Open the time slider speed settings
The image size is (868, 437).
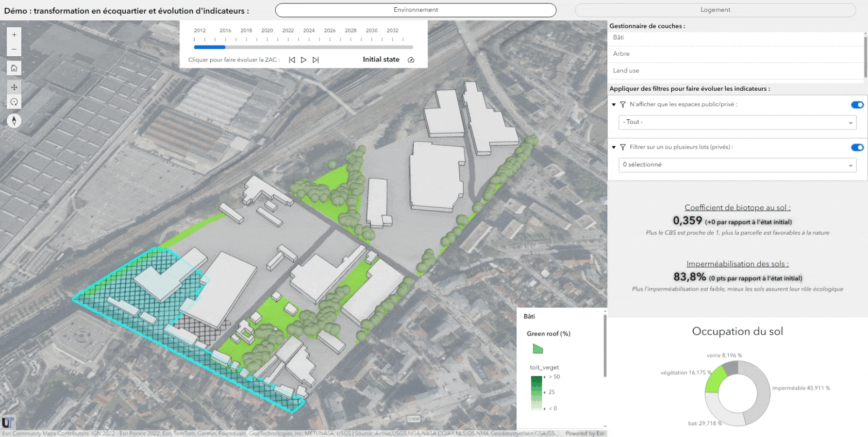(411, 60)
